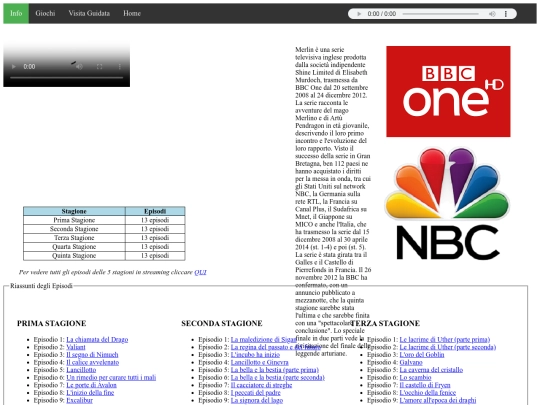Screen dimensions: 540x405
Task: Click the video progress bar
Action: tap(66, 78)
